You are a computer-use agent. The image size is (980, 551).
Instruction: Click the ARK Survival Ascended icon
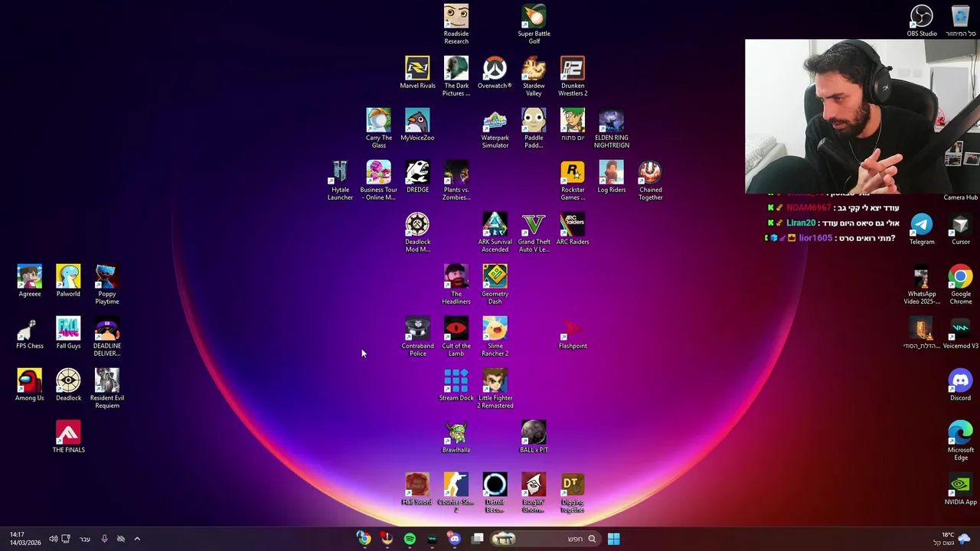point(495,232)
